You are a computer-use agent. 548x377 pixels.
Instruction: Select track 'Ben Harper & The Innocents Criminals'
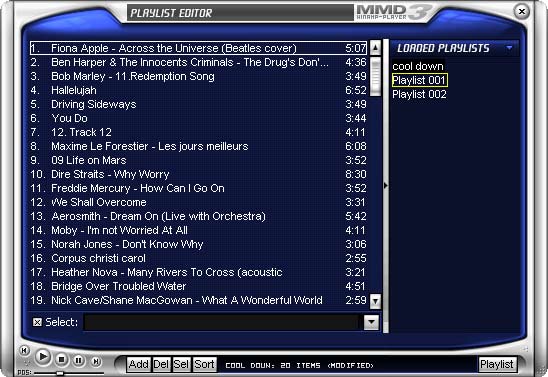(198, 62)
